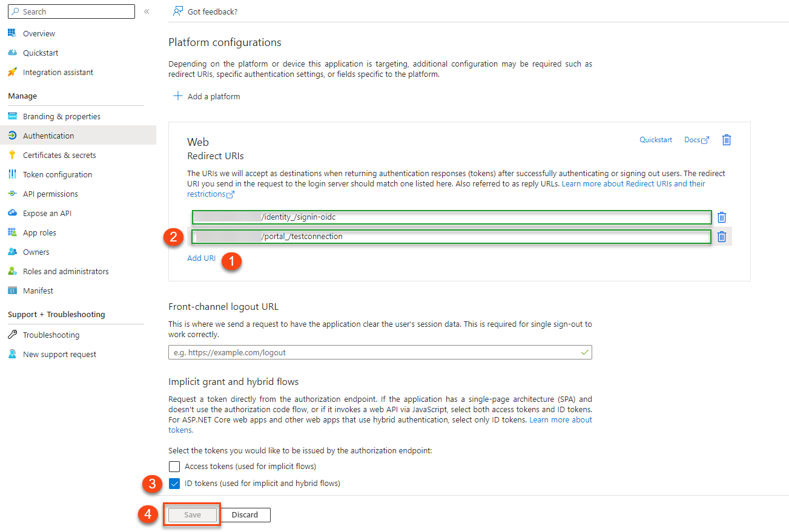The width and height of the screenshot is (789, 532).
Task: Click the search magnifier icon
Action: coord(15,11)
